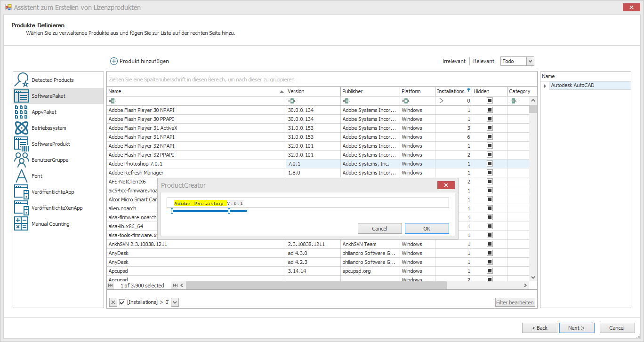Sort by the Publisher column header
644x342 pixels.
tap(370, 91)
